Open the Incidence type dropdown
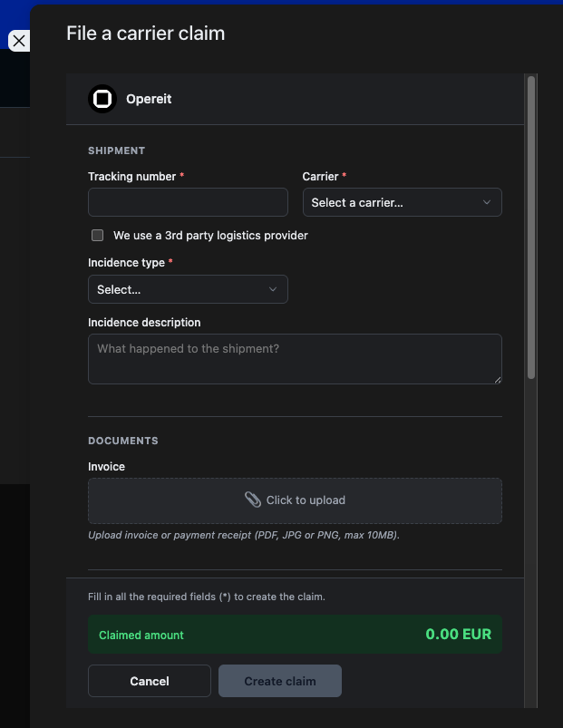This screenshot has height=728, width=563. tap(188, 289)
